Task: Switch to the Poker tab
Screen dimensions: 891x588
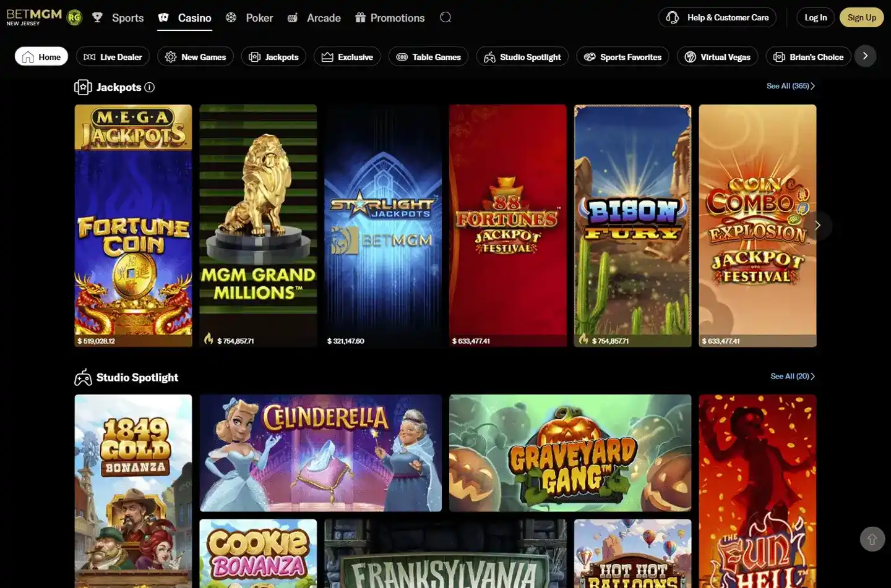Action: [x=249, y=18]
